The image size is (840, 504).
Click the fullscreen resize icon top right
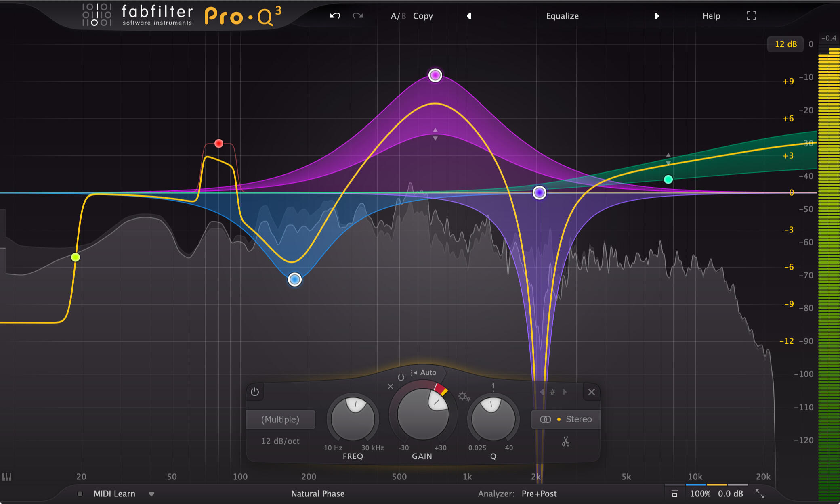(751, 16)
